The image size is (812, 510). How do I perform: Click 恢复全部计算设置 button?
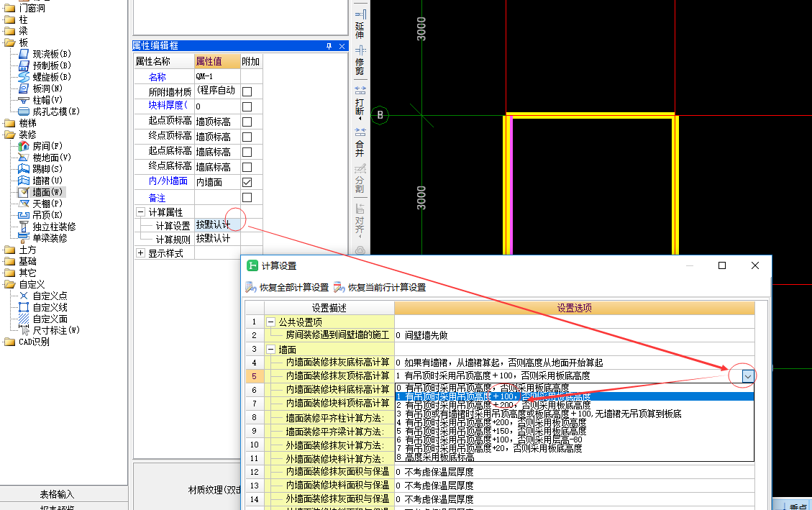click(x=288, y=287)
